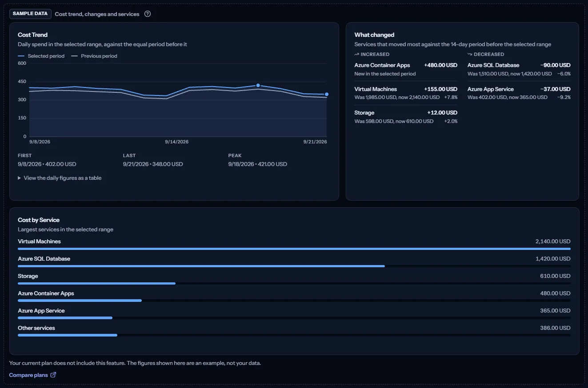Click the SAMPLE DATA badge
This screenshot has width=588, height=388.
click(x=30, y=14)
